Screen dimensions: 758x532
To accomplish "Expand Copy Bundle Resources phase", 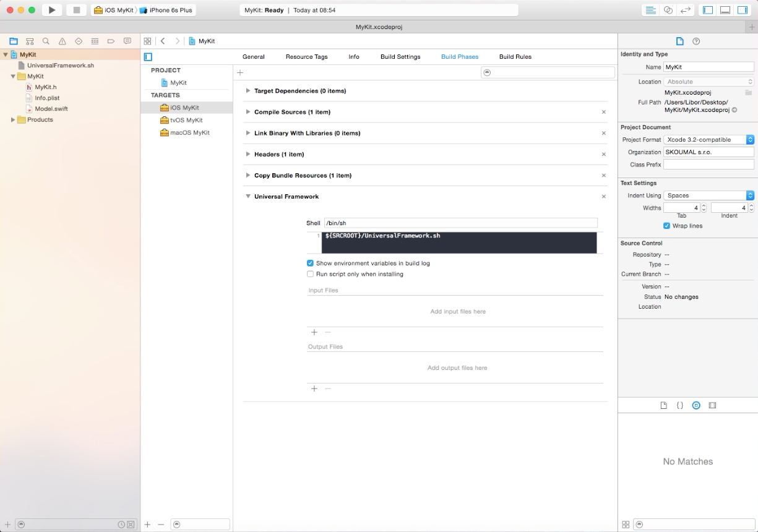I will point(248,175).
